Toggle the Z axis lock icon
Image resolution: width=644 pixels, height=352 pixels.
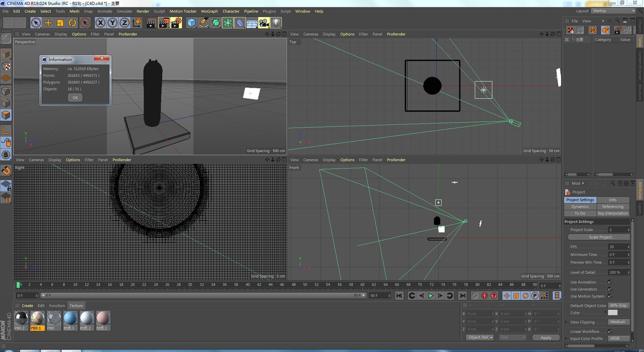pos(125,23)
